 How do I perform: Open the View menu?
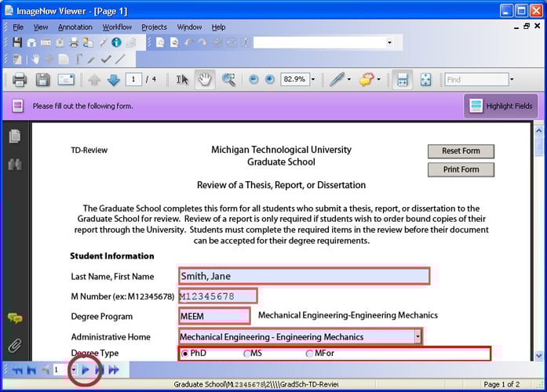[41, 27]
